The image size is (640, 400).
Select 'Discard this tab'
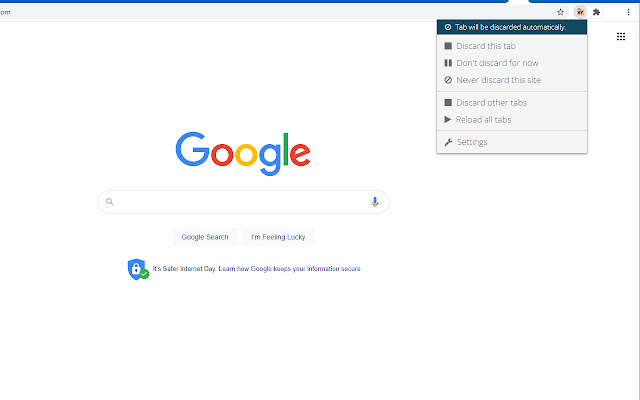click(x=512, y=46)
